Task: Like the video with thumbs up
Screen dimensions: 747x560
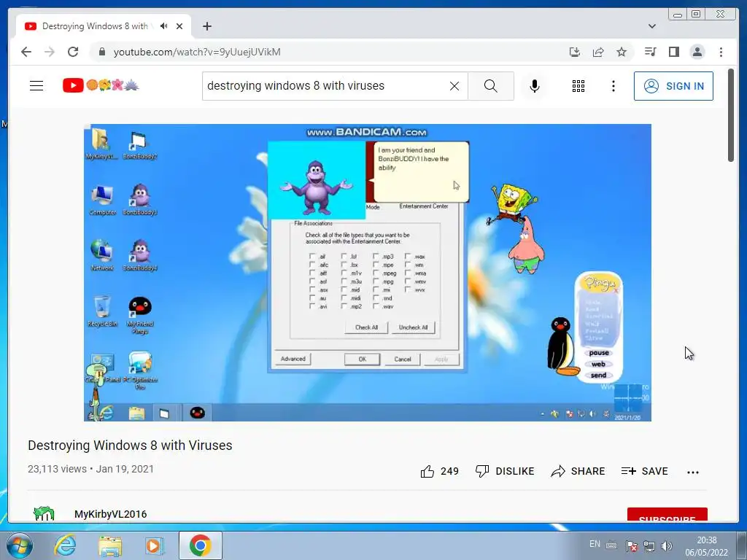Action: pos(439,472)
